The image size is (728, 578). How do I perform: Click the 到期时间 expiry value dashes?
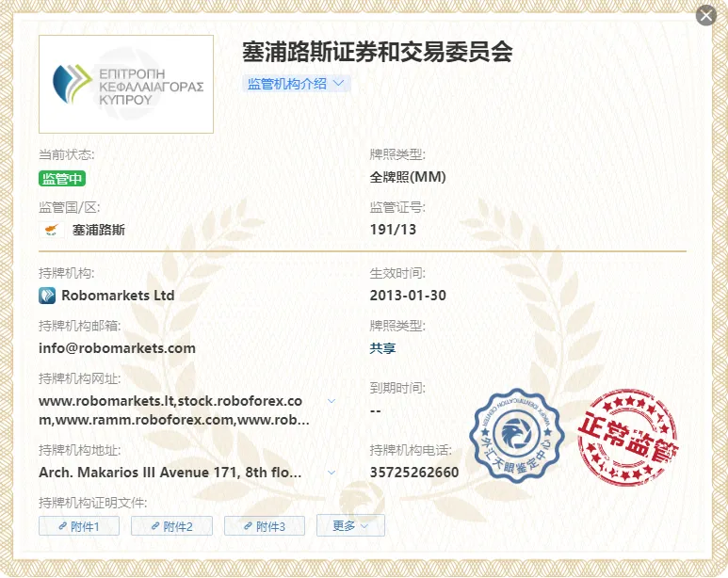(376, 411)
